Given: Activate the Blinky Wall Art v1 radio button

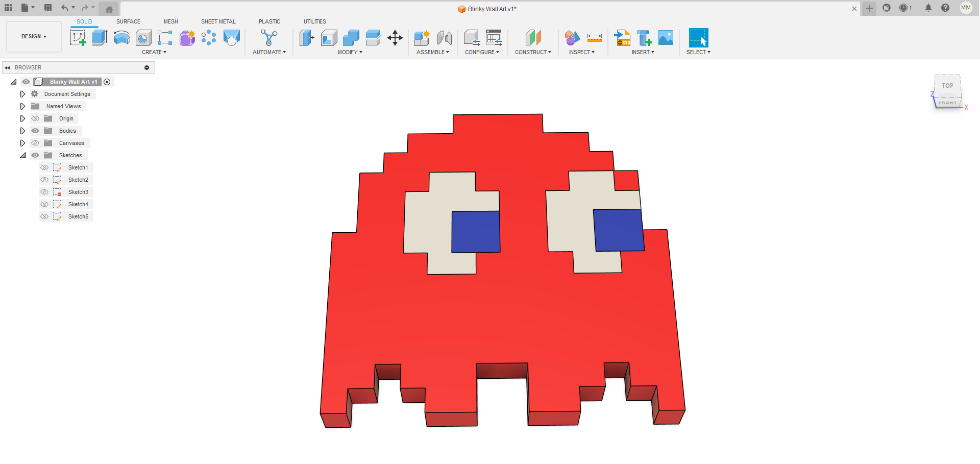Looking at the screenshot, I should [x=107, y=82].
